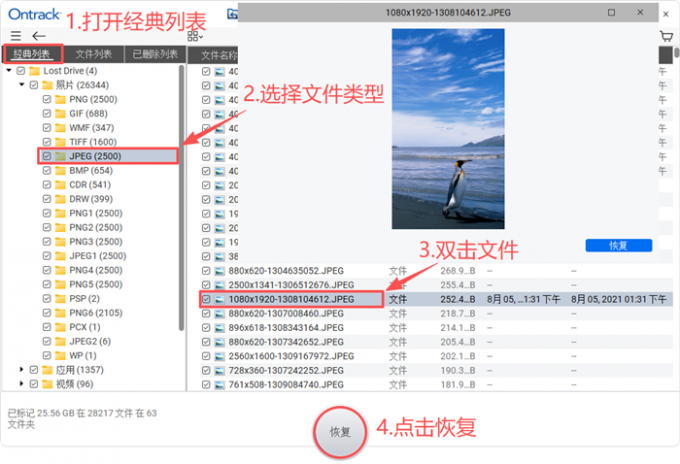The height and width of the screenshot is (464, 680).
Task: Open the shopping cart icon
Action: (x=666, y=36)
